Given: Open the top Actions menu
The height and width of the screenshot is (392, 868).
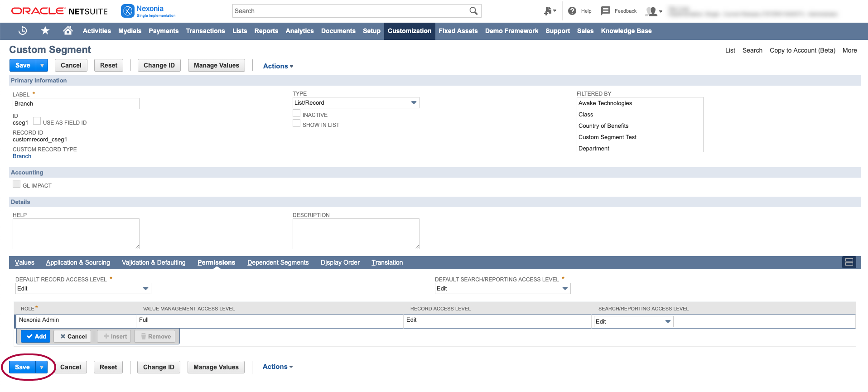Looking at the screenshot, I should (x=278, y=66).
